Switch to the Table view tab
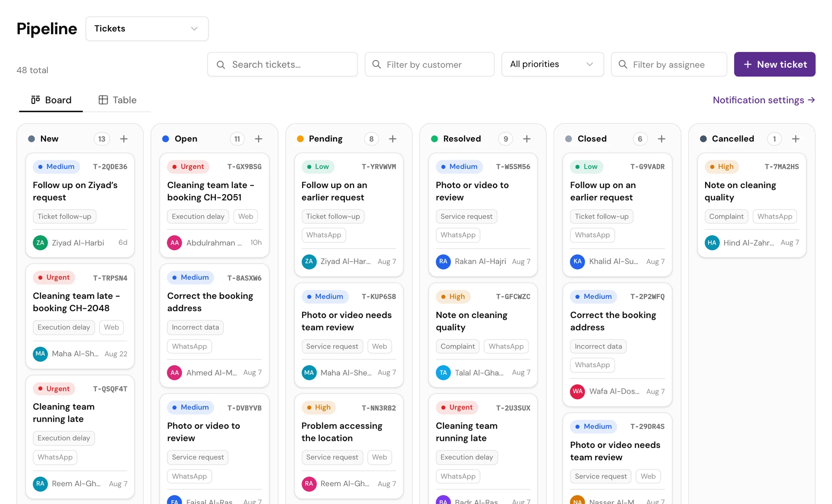Screen dimensions: 832x504 point(117,100)
